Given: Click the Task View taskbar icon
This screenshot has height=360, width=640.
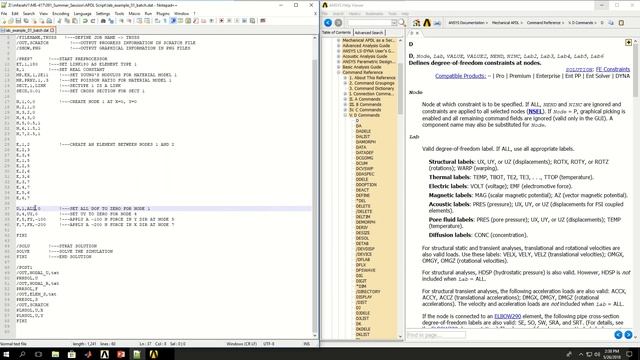Looking at the screenshot, I should point(38,354).
